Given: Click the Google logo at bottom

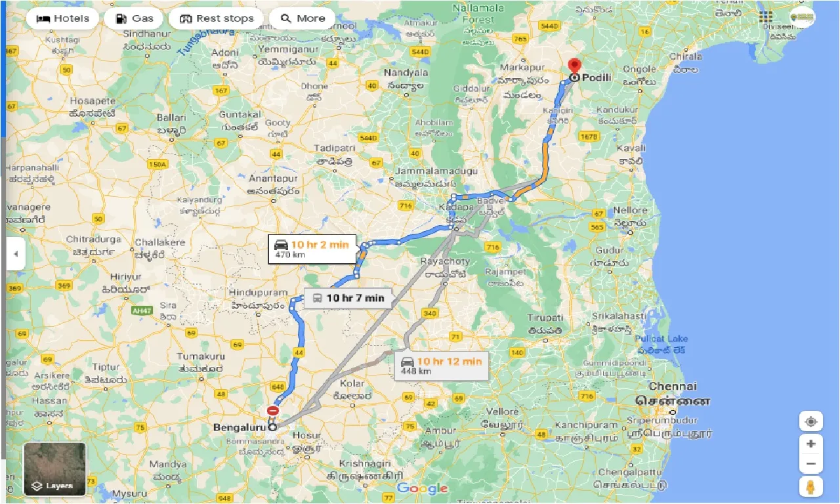Looking at the screenshot, I should tap(423, 488).
